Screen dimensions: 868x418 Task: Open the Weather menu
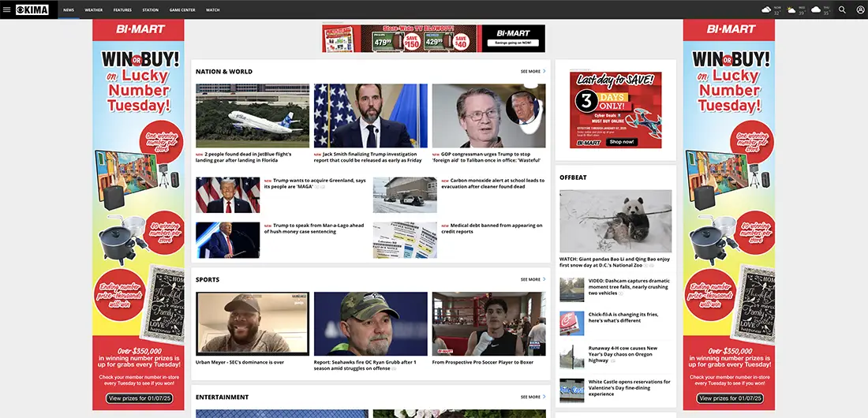(x=94, y=10)
